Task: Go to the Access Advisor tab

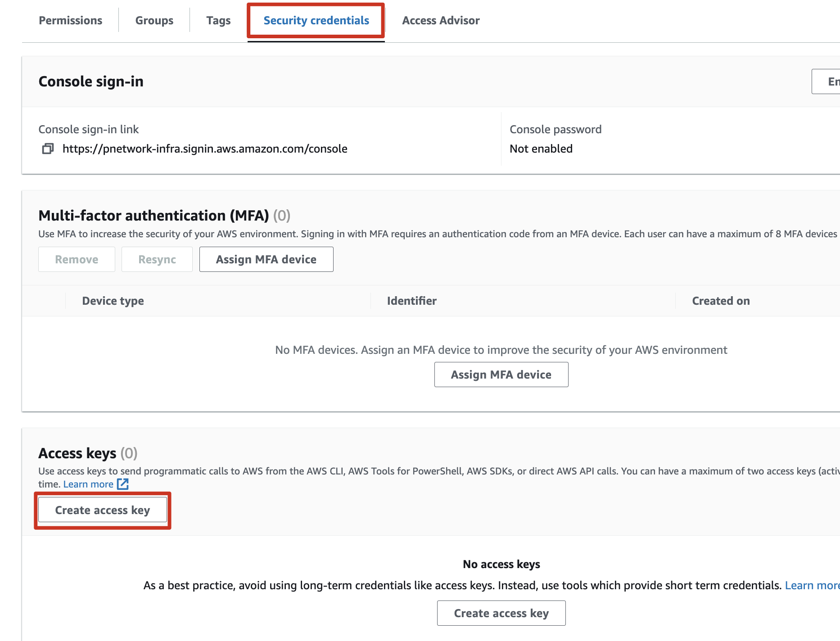Action: (441, 20)
